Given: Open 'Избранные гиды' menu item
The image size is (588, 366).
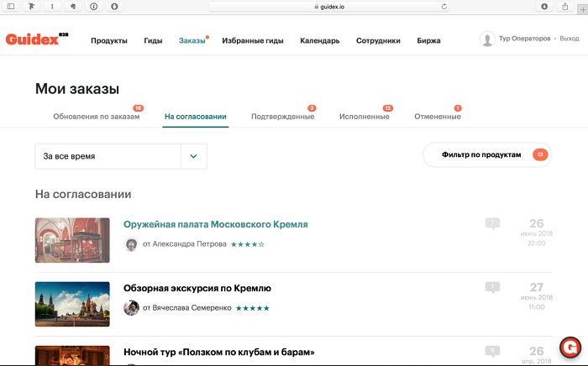Looking at the screenshot, I should tap(252, 40).
